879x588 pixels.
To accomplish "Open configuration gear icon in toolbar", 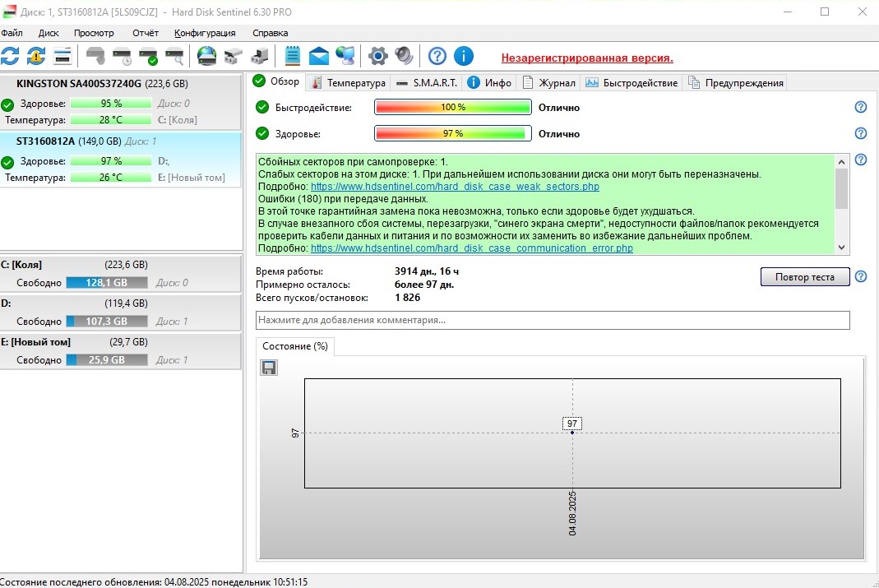I will coord(378,56).
